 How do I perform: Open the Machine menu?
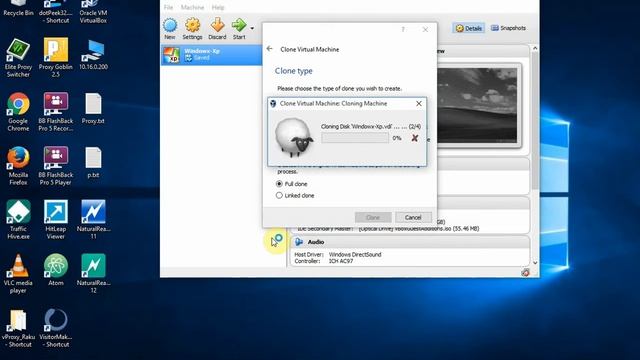(x=192, y=7)
